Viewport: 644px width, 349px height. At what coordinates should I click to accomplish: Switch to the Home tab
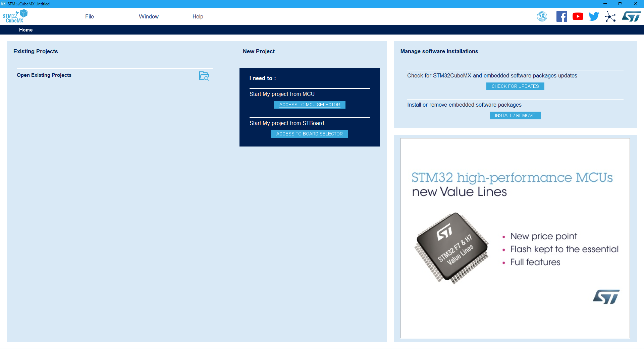(26, 30)
